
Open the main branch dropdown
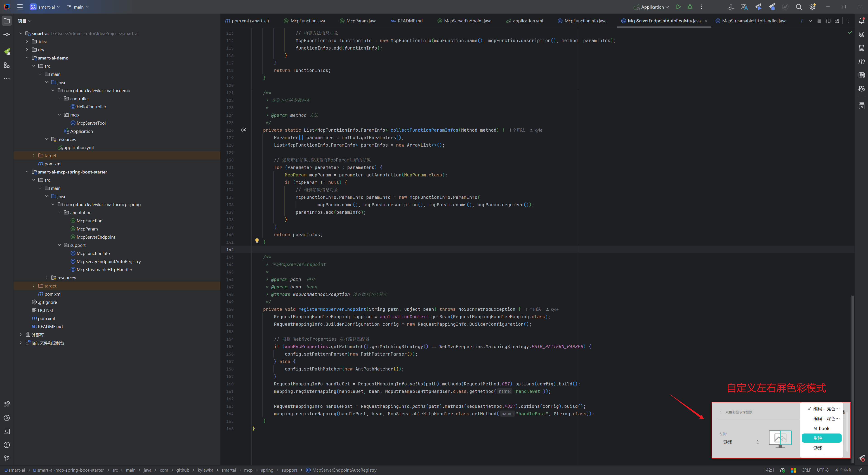[x=78, y=7]
